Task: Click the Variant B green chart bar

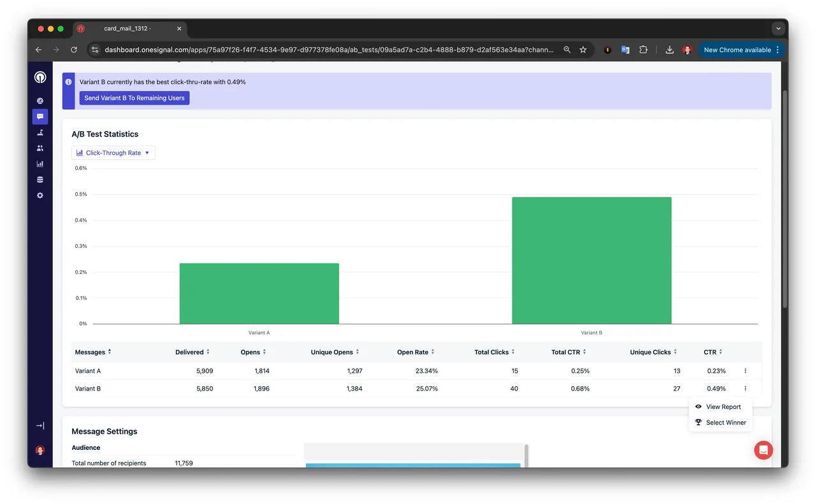Action: click(592, 261)
